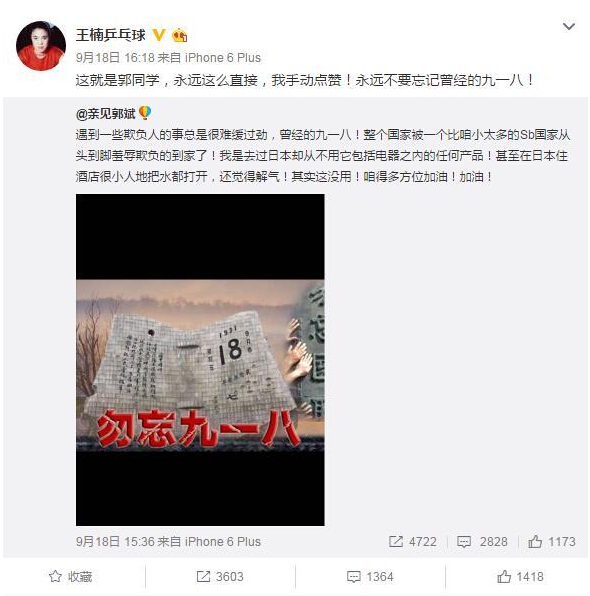The height and width of the screenshot is (596, 590).
Task: Click the iPhone 6 Plus source link at top
Action: coord(223,58)
